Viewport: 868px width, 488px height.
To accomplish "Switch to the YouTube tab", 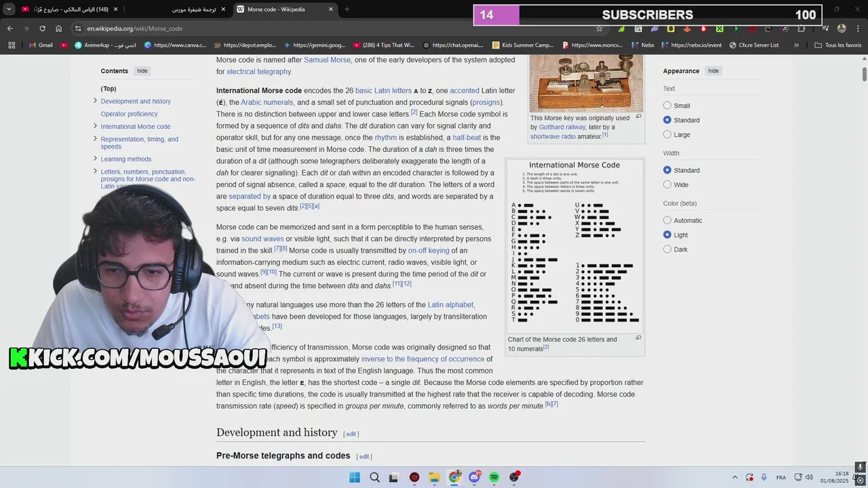I will (x=70, y=9).
